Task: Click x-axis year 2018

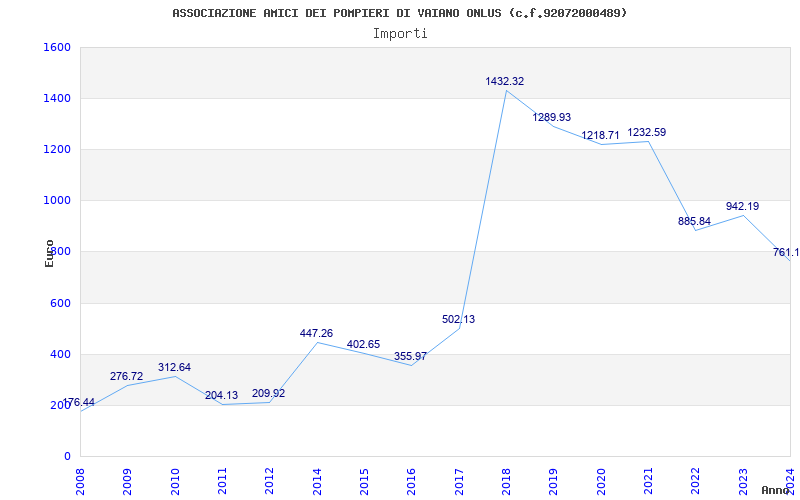Action: pos(506,481)
